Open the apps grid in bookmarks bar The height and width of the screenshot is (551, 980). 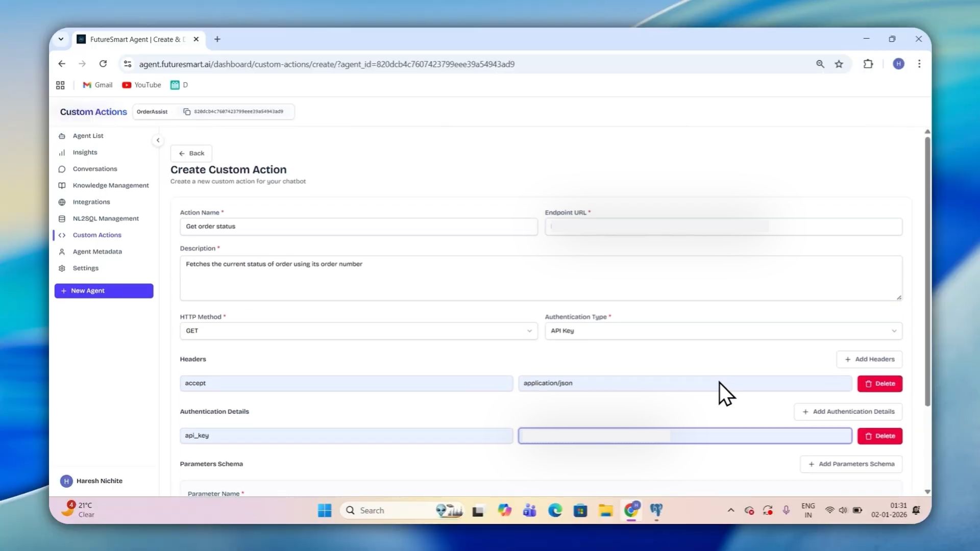60,85
